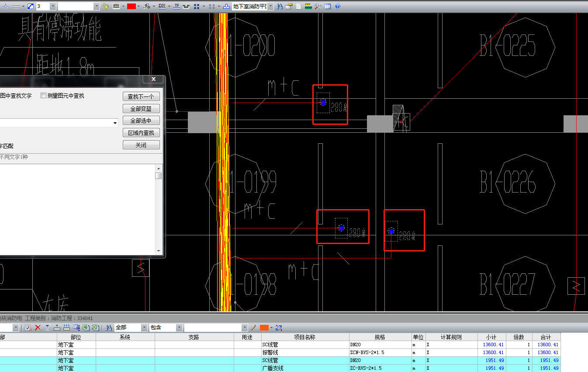Click the binoculars search icon in bottom toolbar
Viewport: 588px width, 372px height.
click(109, 327)
